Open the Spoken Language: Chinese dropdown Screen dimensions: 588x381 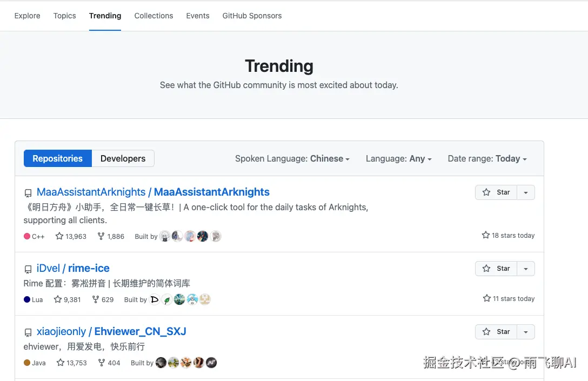pos(292,159)
